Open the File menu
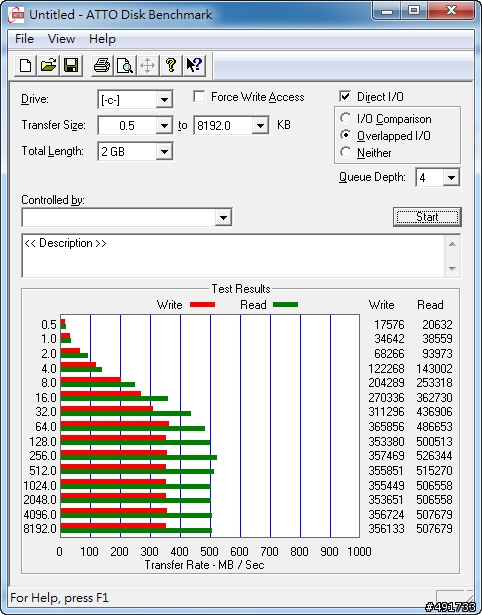482x615 pixels. 24,39
